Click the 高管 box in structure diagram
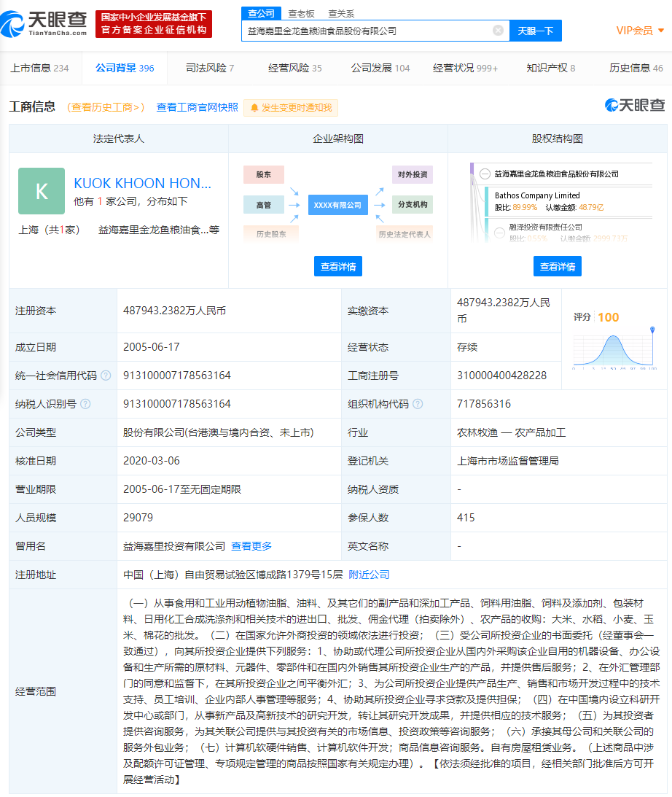The image size is (672, 797). [x=264, y=205]
